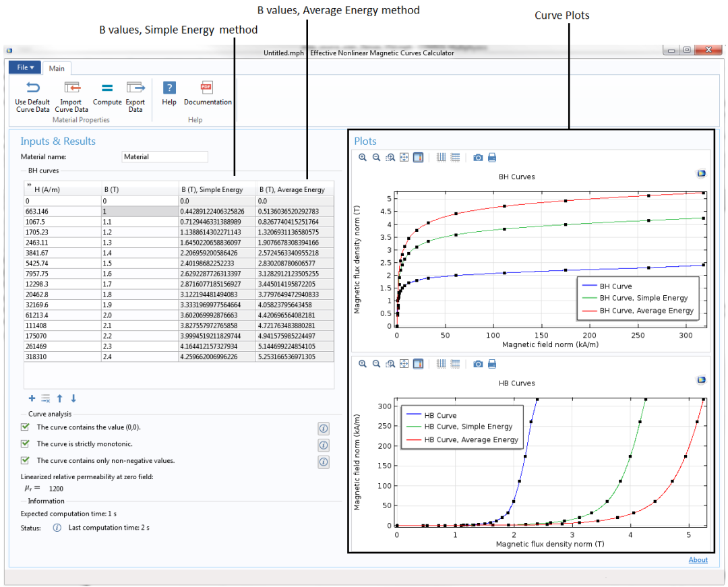This screenshot has width=728, height=587.
Task: Activate zoom box on HB Curves plot
Action: (390, 365)
